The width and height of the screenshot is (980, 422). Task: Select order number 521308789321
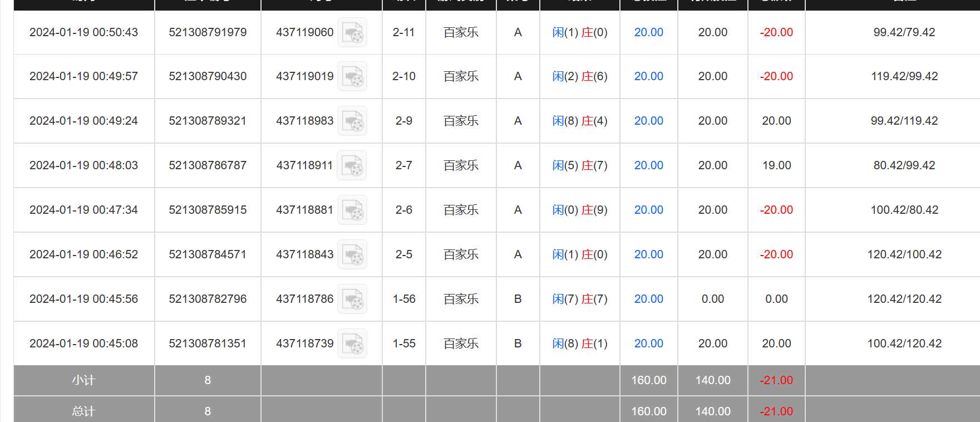208,121
